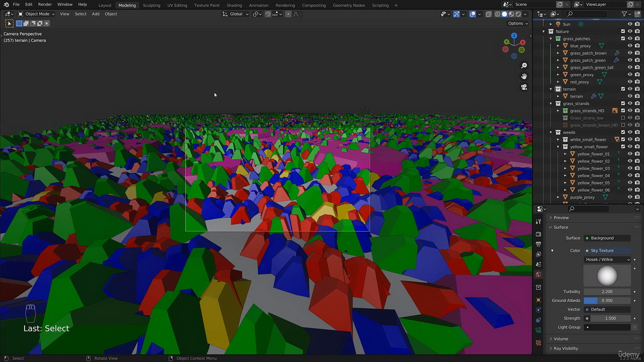This screenshot has width=644, height=362.
Task: Collapse the grass_patches collection tree
Action: pos(551,39)
